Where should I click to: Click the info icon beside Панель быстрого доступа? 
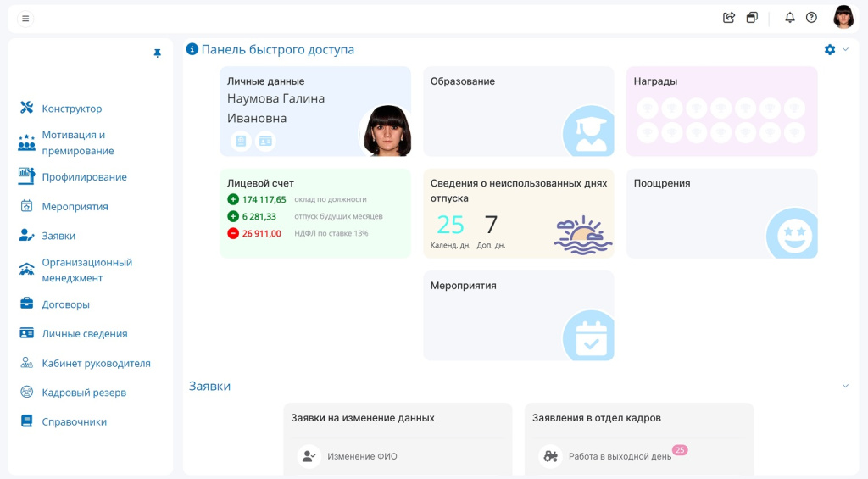(192, 49)
